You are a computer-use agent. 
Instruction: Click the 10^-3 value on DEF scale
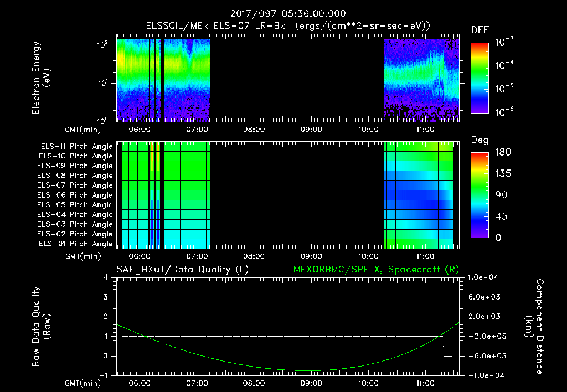(504, 42)
